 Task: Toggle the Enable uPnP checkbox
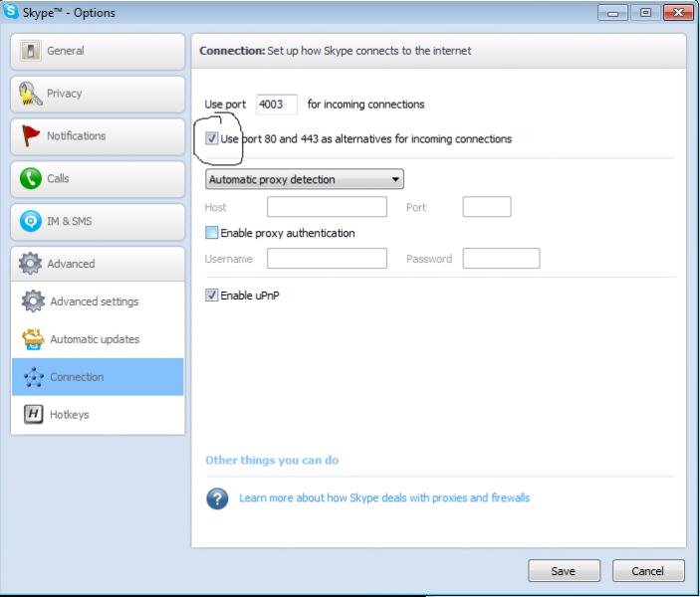point(211,296)
